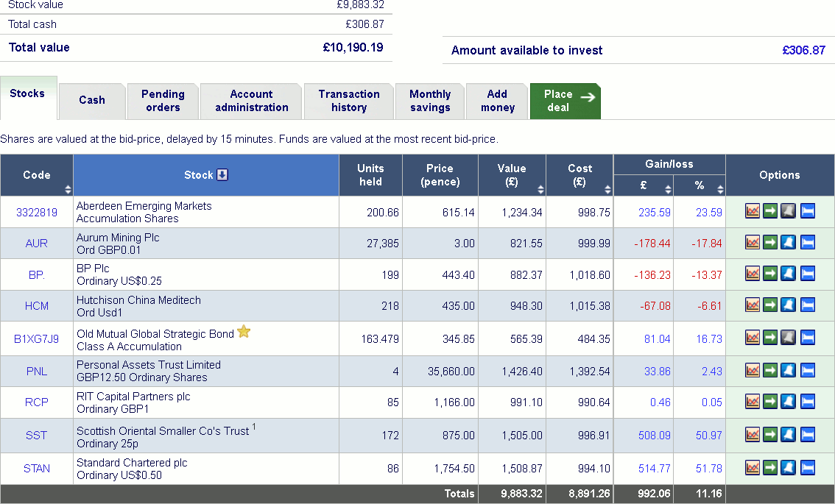Set alert bell for BP Plc
The height and width of the screenshot is (504, 835).
[x=788, y=274]
